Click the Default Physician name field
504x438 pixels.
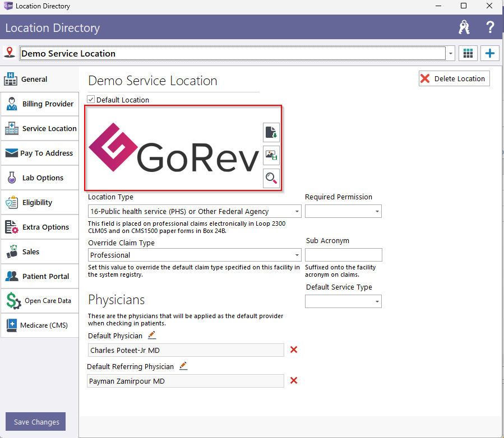coord(186,350)
